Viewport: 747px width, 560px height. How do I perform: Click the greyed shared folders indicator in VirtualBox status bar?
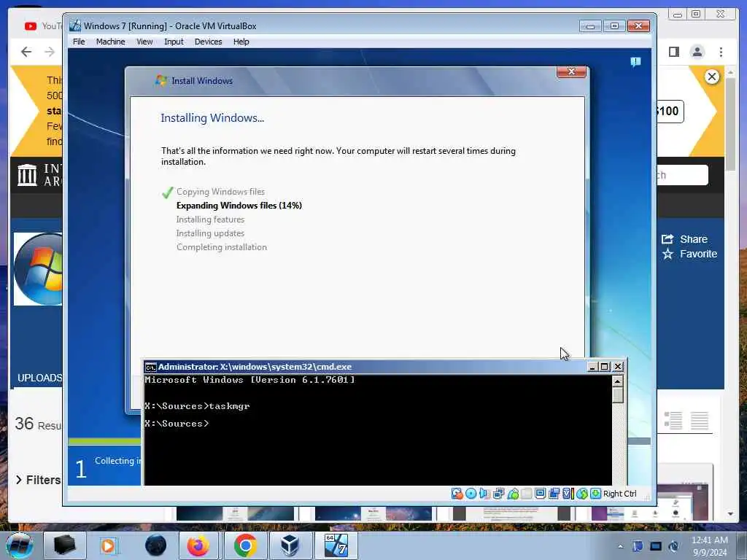(x=527, y=494)
